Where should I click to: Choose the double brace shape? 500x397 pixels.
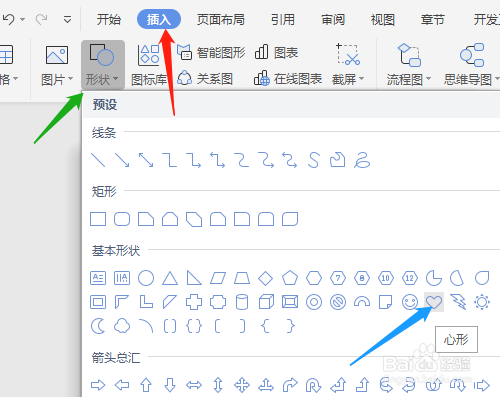click(194, 326)
